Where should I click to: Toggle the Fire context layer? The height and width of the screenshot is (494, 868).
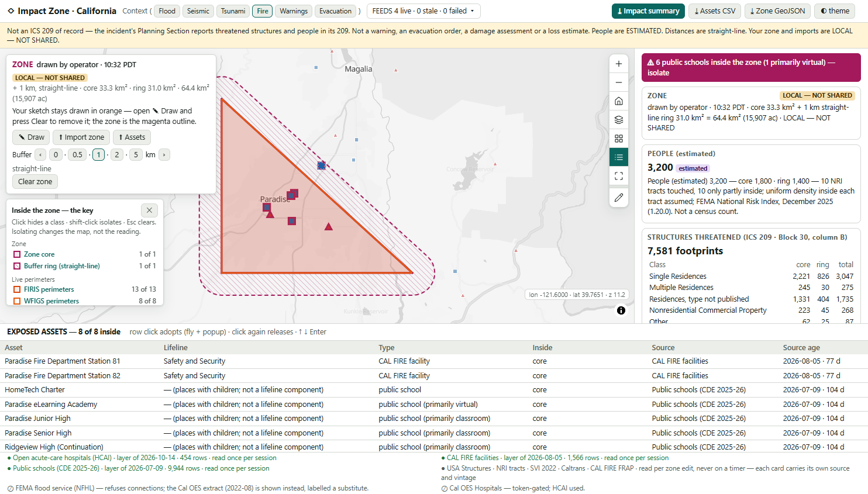click(263, 11)
